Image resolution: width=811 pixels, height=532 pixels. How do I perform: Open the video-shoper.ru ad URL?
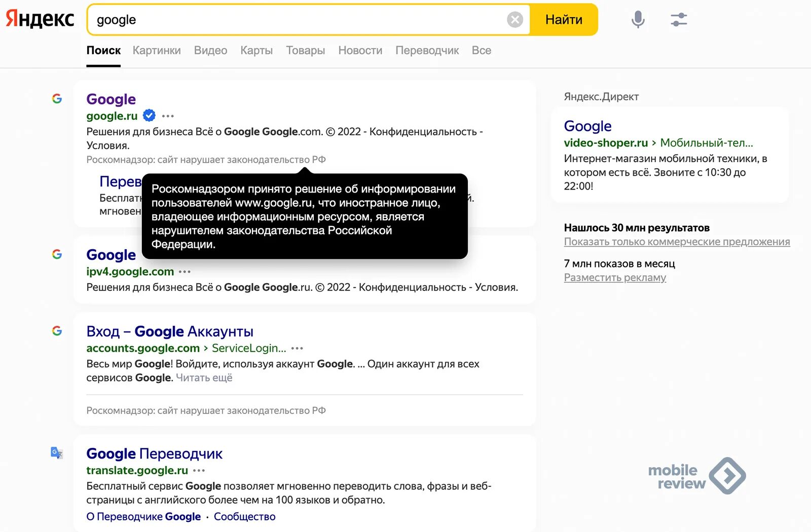(606, 143)
